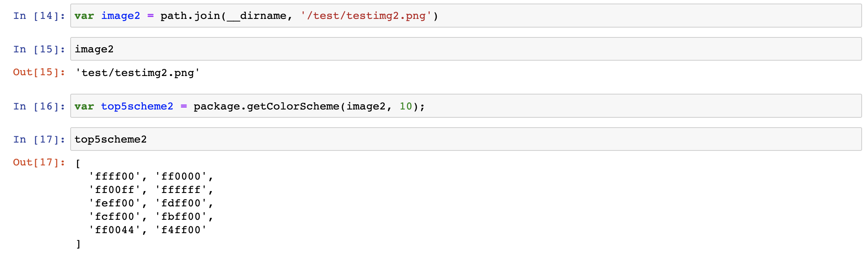Click the 'test/testimg2.png' output text
The image size is (868, 256).
click(138, 73)
